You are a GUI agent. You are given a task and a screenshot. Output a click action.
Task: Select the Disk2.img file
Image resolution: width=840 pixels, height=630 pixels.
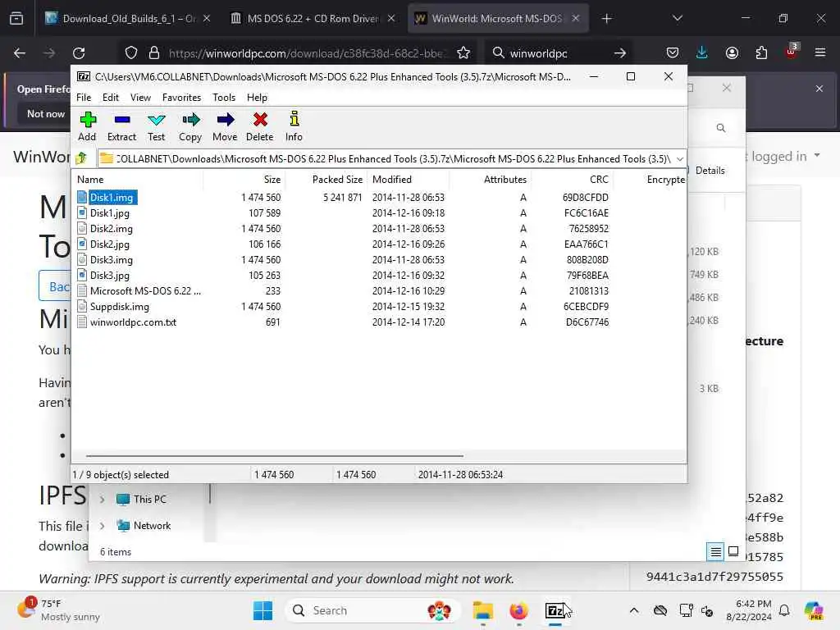111,229
